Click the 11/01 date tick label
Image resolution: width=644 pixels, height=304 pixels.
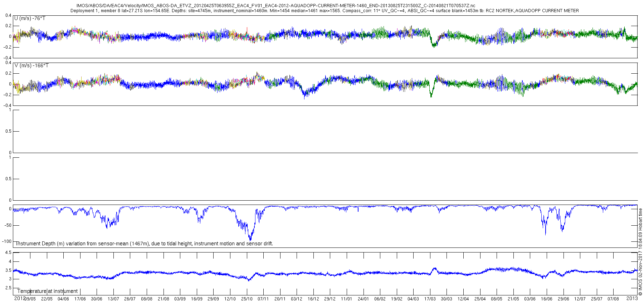[x=347, y=299]
